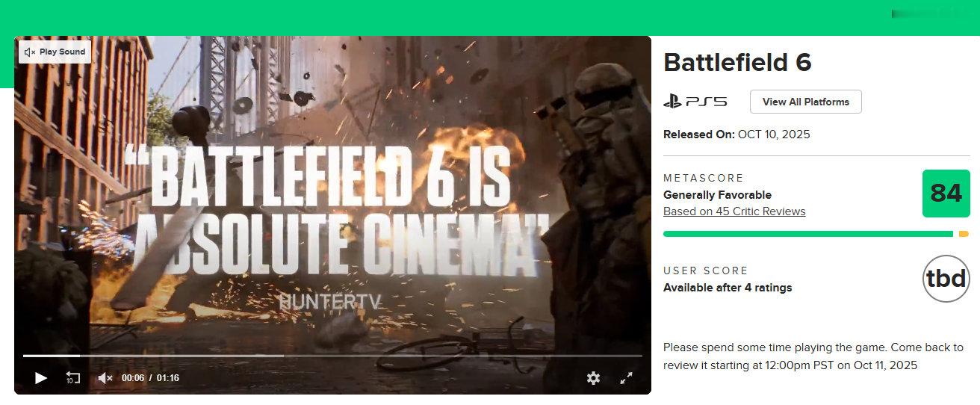This screenshot has height=405, width=980.
Task: Expand the video to fullscreen
Action: click(627, 378)
